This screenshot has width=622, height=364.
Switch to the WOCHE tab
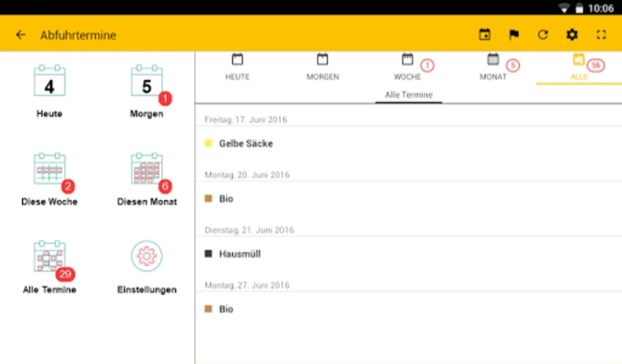(x=407, y=67)
